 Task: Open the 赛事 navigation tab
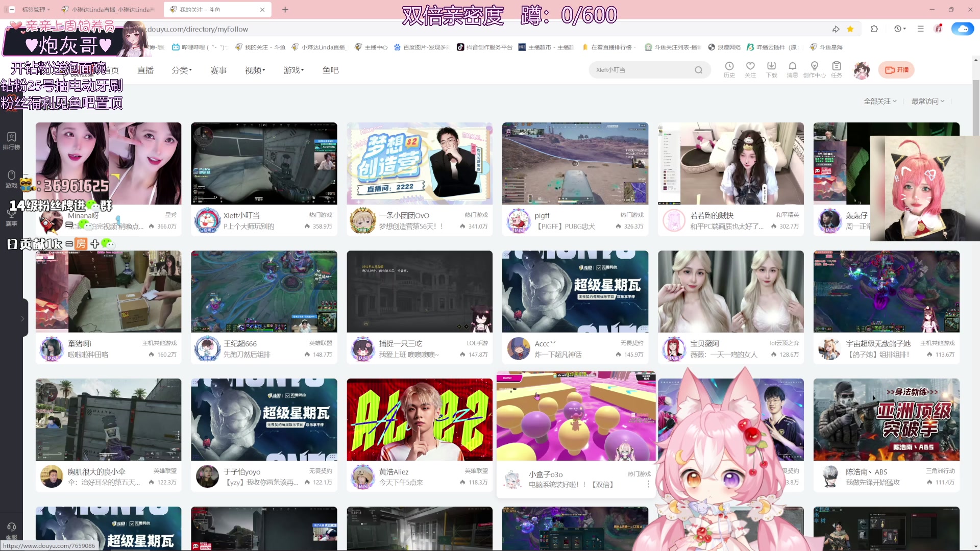click(x=218, y=70)
